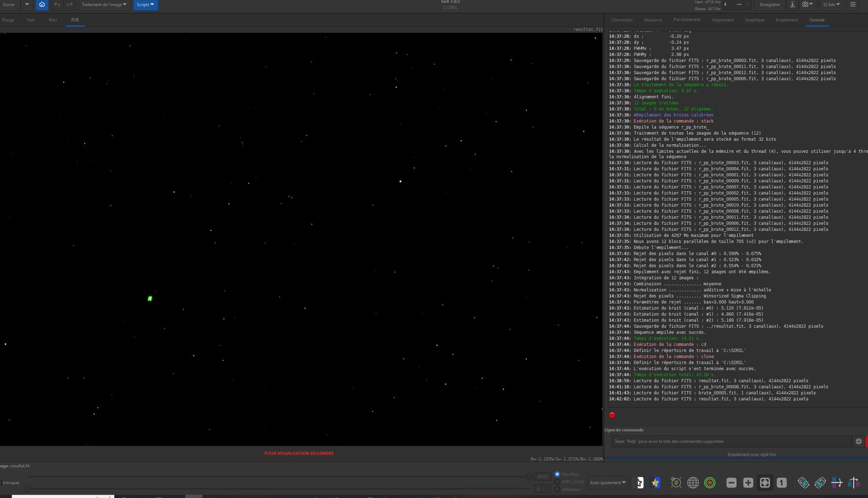Click the bright green object in the image
Image resolution: width=868 pixels, height=498 pixels.
150,299
